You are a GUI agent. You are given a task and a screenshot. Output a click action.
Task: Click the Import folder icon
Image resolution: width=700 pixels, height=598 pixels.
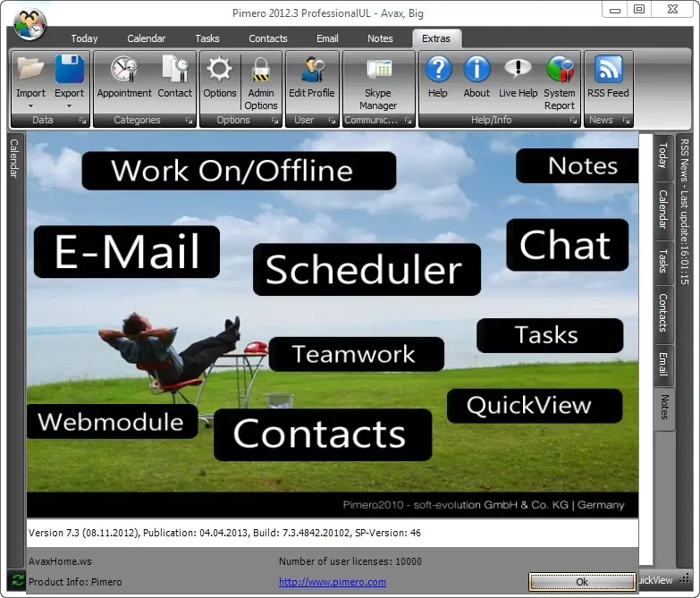coord(30,69)
